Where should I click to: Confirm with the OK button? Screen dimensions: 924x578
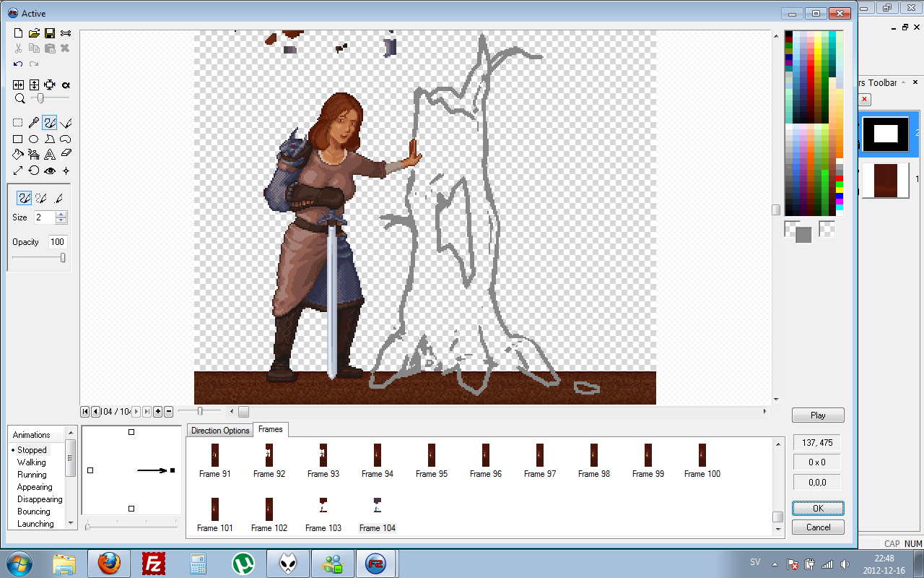(818, 508)
